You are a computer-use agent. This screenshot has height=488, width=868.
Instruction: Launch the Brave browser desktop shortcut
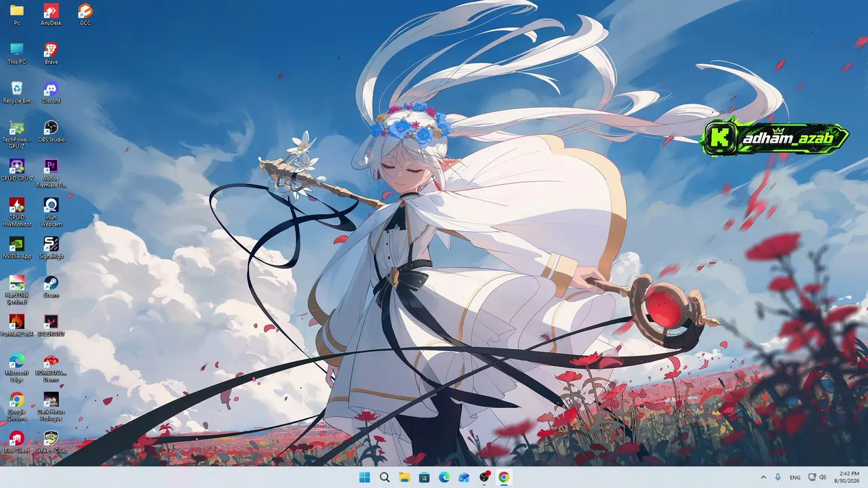[51, 54]
